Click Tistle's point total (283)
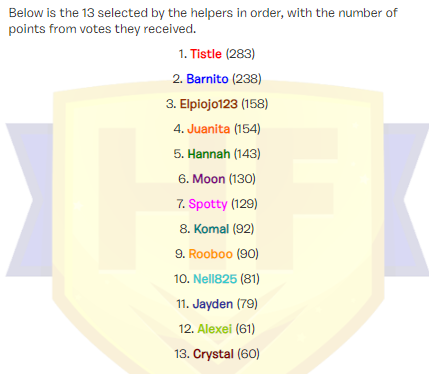429x374 pixels. 240,54
